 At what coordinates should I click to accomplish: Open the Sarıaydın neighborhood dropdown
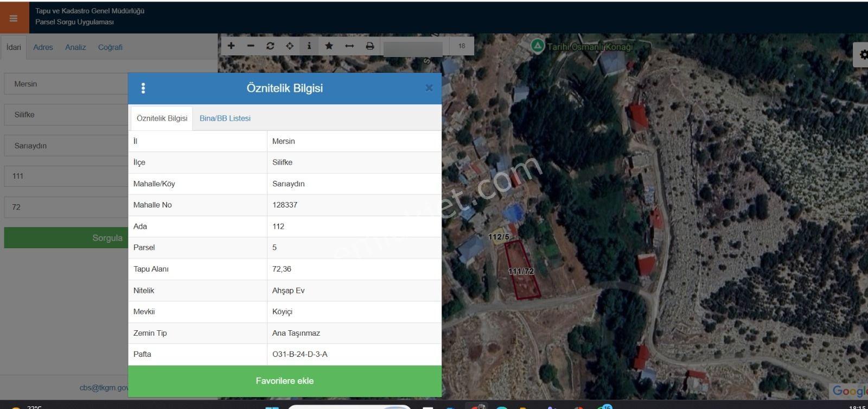pos(66,146)
